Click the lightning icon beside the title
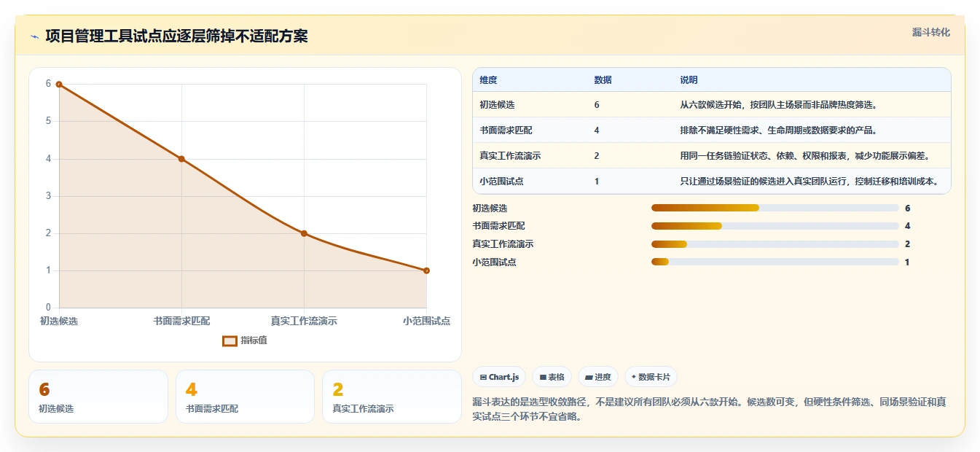The width and height of the screenshot is (980, 452). coord(34,36)
